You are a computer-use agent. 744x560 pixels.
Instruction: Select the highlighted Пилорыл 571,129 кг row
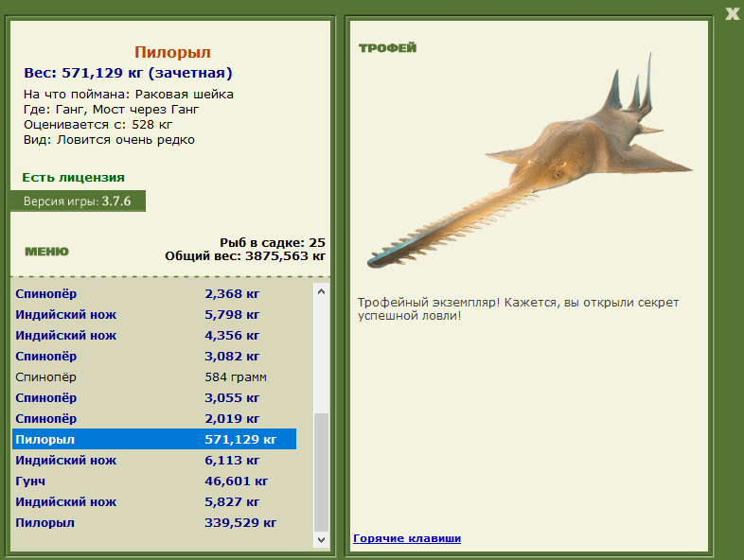tap(154, 439)
